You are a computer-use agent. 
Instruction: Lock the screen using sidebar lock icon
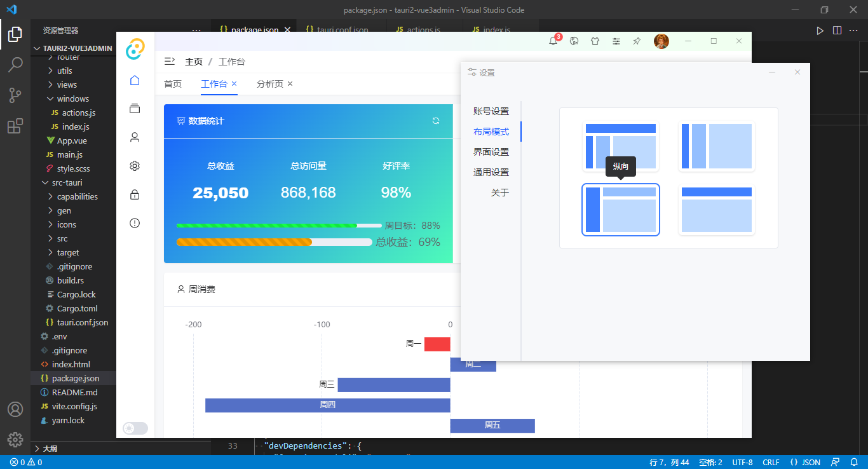(134, 194)
